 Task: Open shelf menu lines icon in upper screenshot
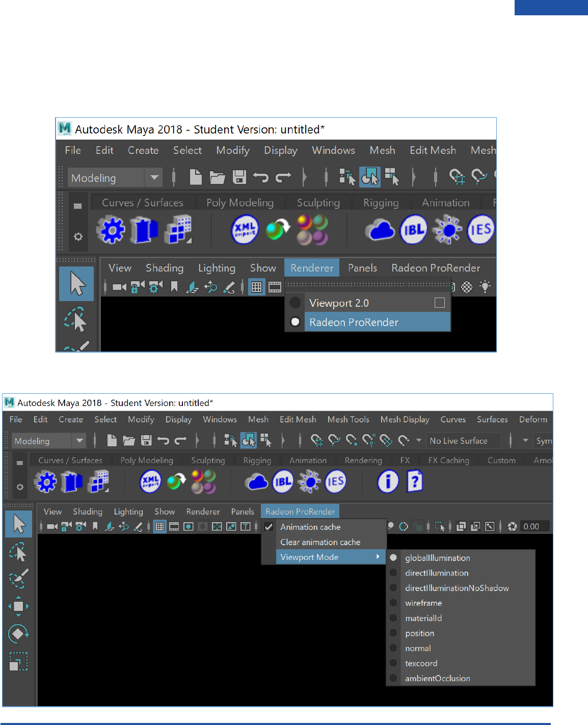(77, 206)
